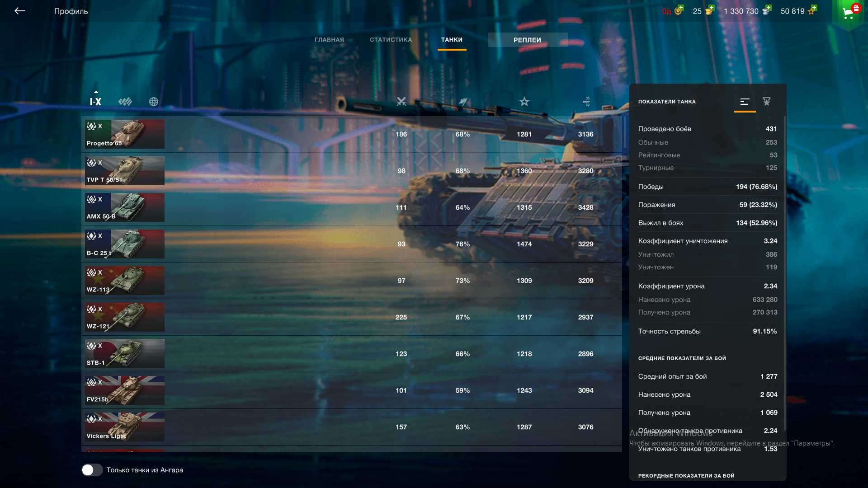
Task: Buy gold using the gold coins icon
Action: [709, 10]
